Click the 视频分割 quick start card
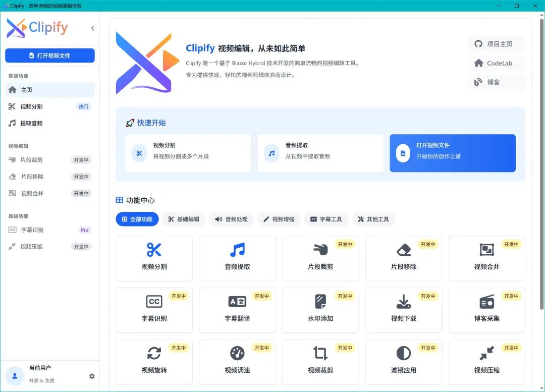545x392 pixels. 188,153
